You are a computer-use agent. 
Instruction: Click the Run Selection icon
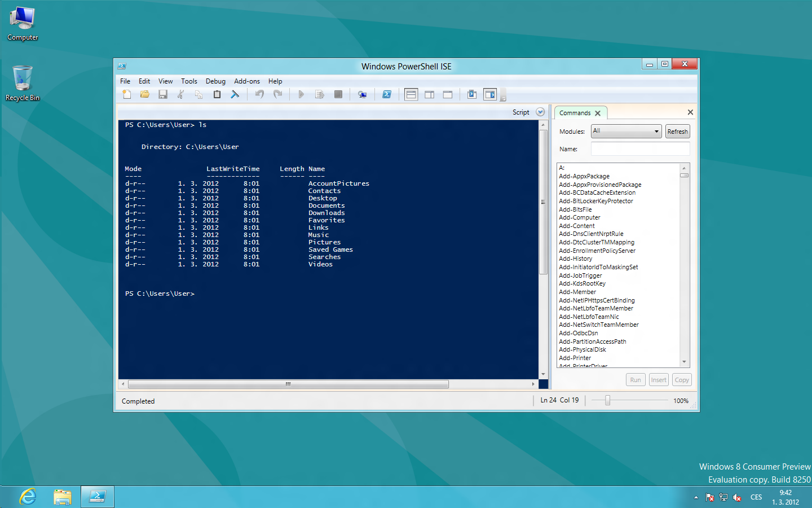coord(319,94)
